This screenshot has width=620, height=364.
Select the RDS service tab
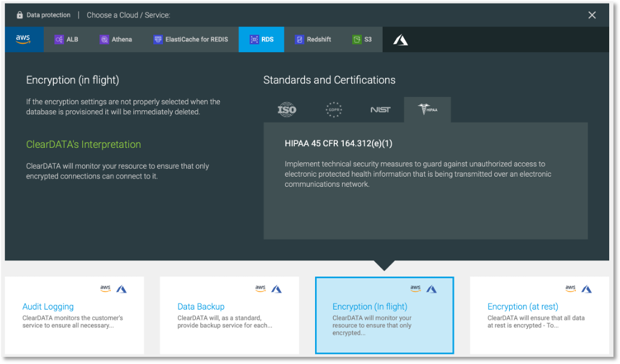(261, 39)
